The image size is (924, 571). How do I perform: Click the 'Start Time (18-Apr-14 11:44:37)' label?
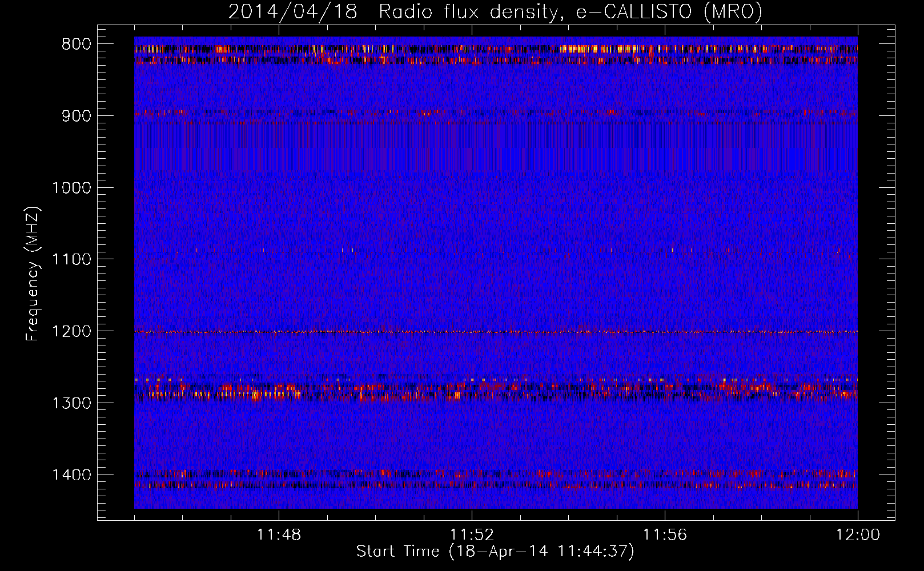click(x=495, y=552)
